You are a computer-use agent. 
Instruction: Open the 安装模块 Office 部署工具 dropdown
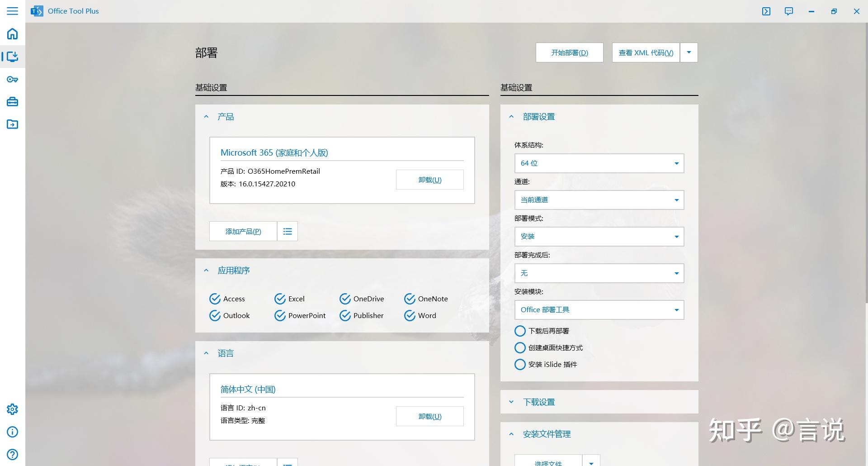point(599,310)
